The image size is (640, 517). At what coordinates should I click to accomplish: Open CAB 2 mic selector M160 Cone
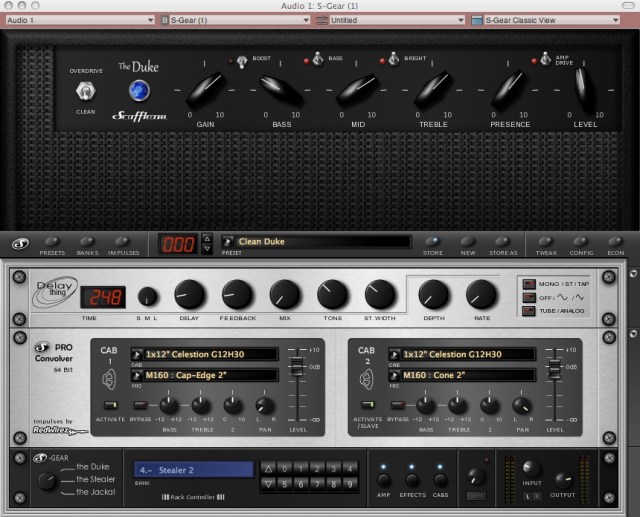[x=462, y=375]
